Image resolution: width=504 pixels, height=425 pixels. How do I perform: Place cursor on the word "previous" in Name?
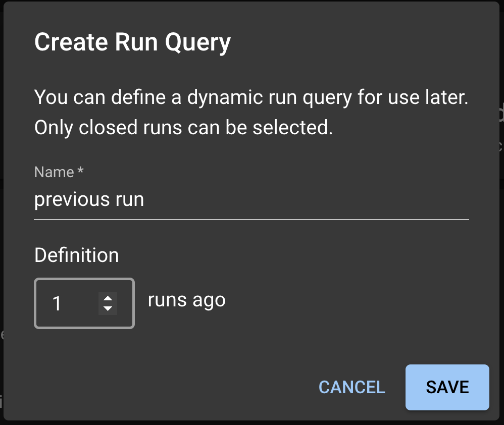[65, 200]
